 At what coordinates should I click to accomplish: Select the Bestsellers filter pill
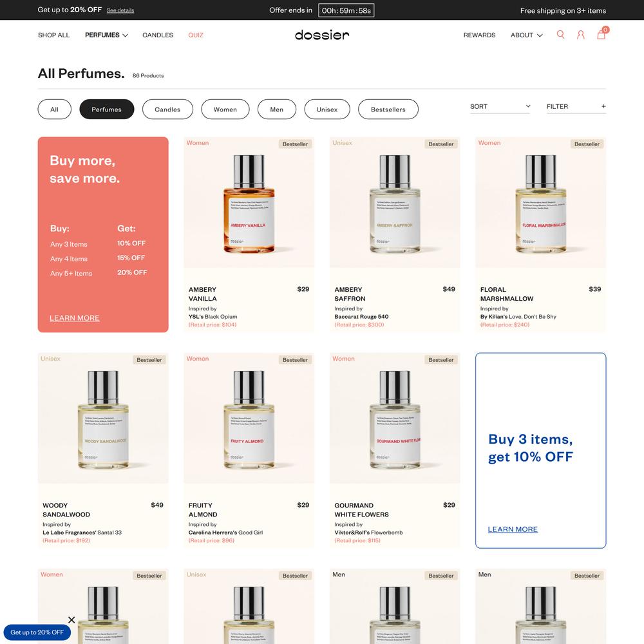[388, 109]
